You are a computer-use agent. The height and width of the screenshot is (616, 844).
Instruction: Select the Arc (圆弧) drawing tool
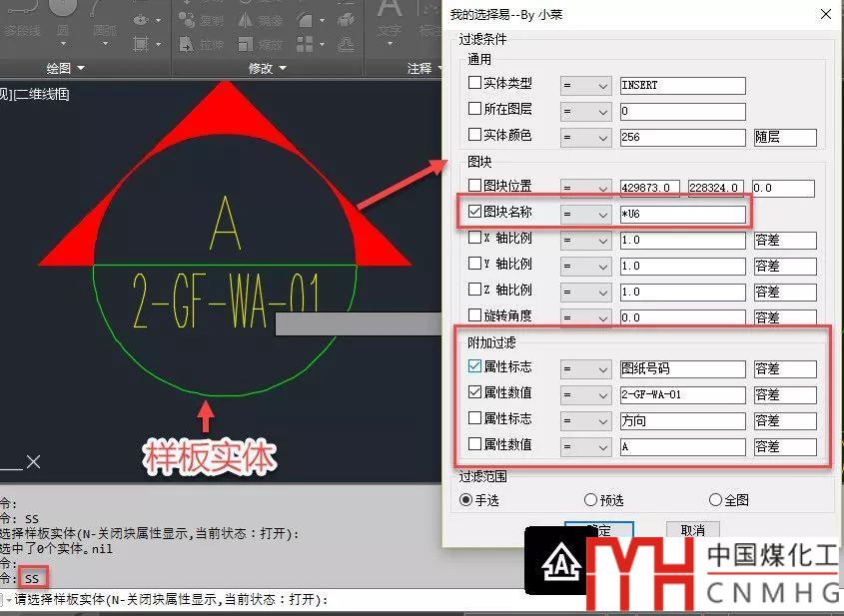105,16
